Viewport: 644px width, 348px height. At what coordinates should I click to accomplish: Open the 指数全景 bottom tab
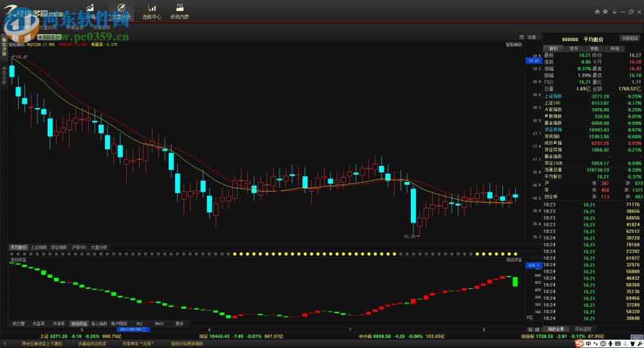tap(556, 329)
